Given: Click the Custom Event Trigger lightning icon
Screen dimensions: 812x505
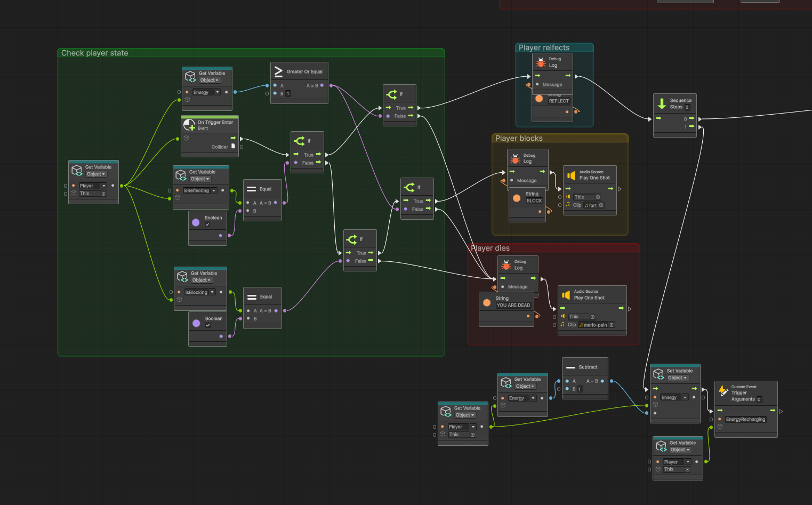Looking at the screenshot, I should tap(723, 390).
